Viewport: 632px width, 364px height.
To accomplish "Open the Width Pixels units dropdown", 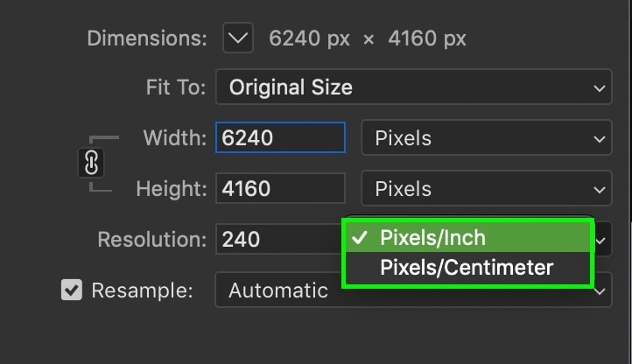I will (487, 138).
